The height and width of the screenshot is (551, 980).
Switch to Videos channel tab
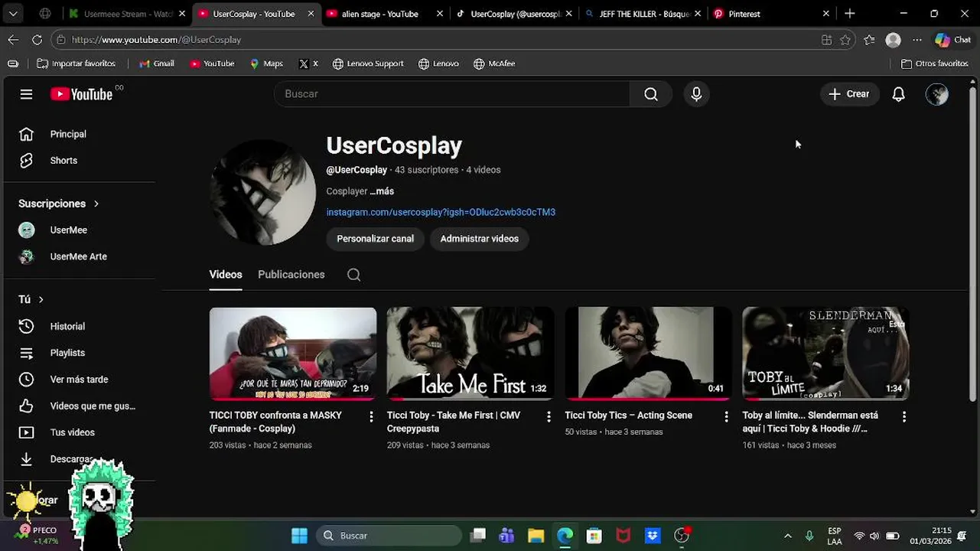point(226,275)
